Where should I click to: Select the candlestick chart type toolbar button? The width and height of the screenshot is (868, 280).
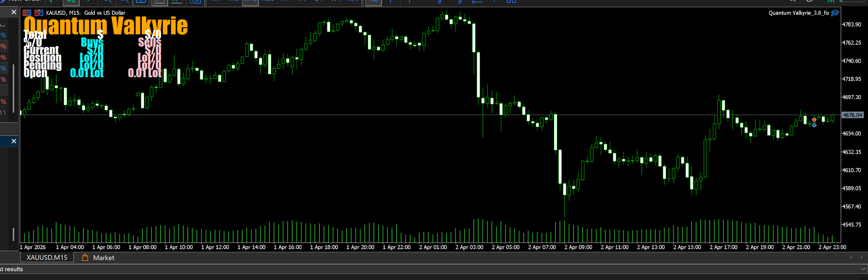click(x=71, y=1)
